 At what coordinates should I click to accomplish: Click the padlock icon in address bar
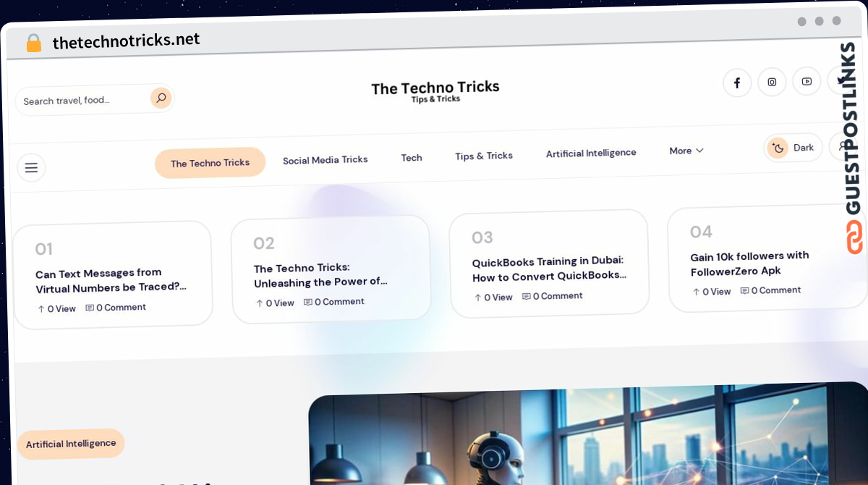pyautogui.click(x=33, y=43)
